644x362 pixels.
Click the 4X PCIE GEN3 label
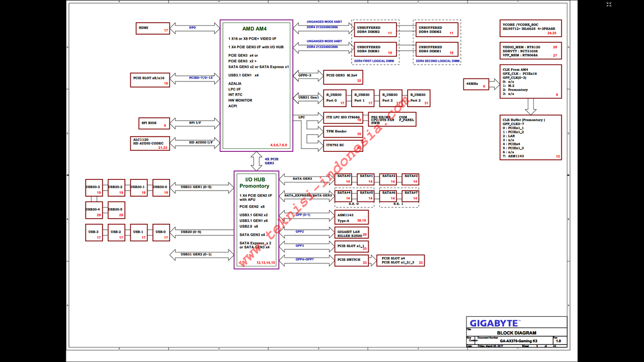click(272, 161)
